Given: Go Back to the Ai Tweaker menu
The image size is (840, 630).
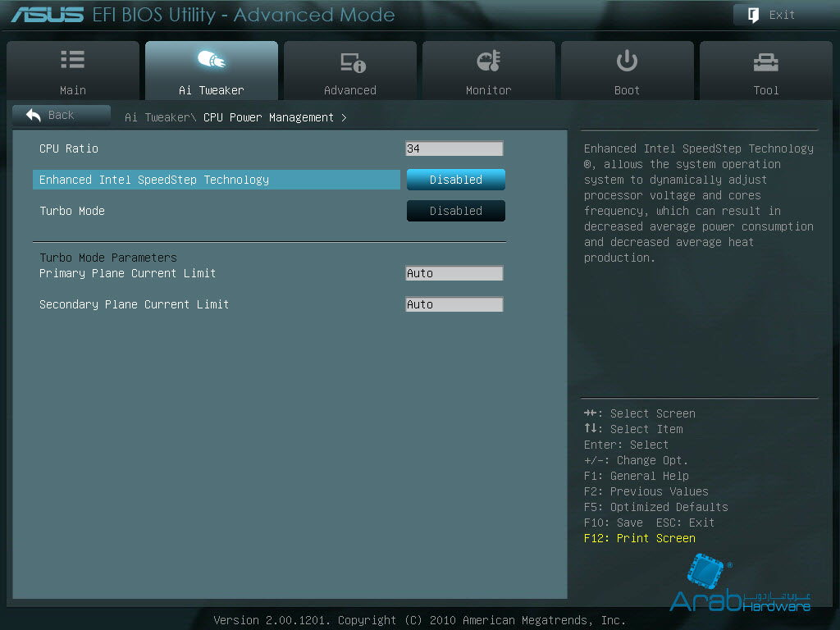Looking at the screenshot, I should (x=61, y=115).
